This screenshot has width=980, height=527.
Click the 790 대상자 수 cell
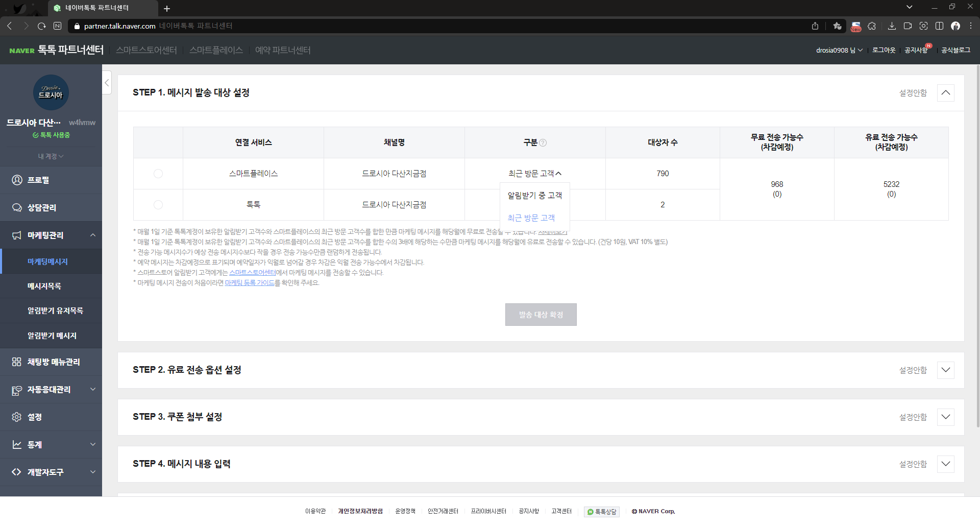[x=663, y=174]
